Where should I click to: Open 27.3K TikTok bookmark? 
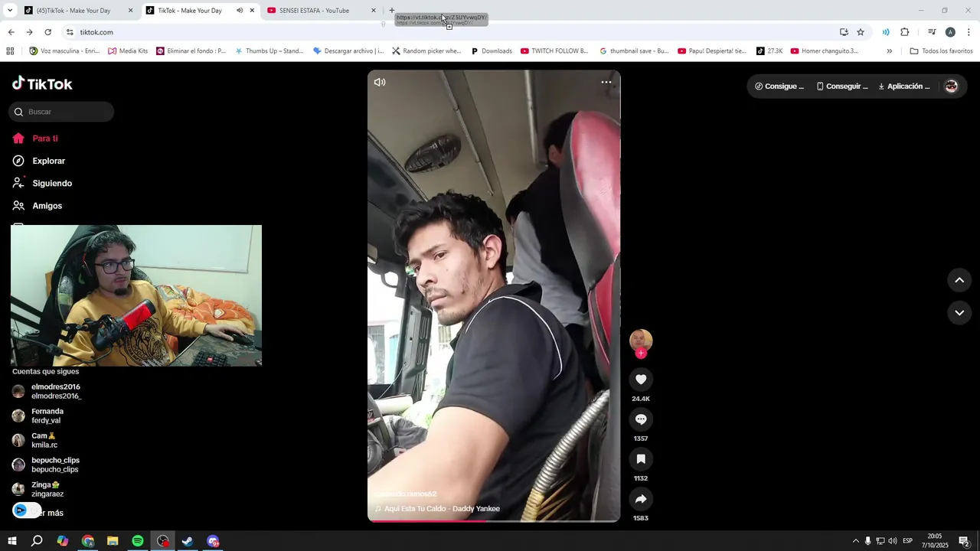(769, 51)
